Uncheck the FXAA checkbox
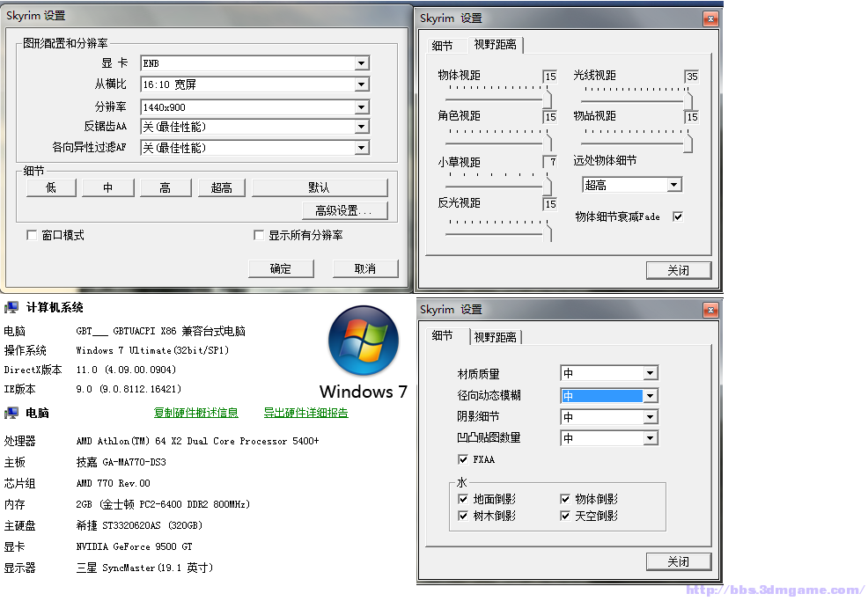This screenshot has height=601, width=868. 463,459
